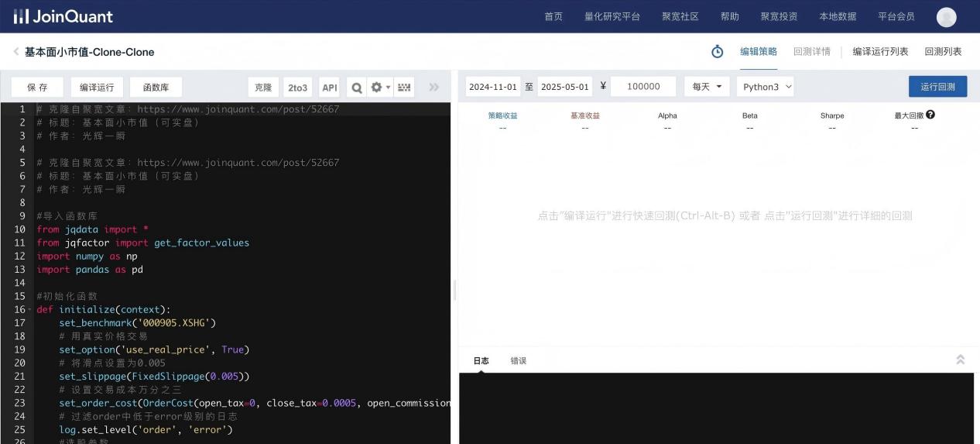This screenshot has width=980, height=444.
Task: Open the code search magnifier
Action: 356,88
